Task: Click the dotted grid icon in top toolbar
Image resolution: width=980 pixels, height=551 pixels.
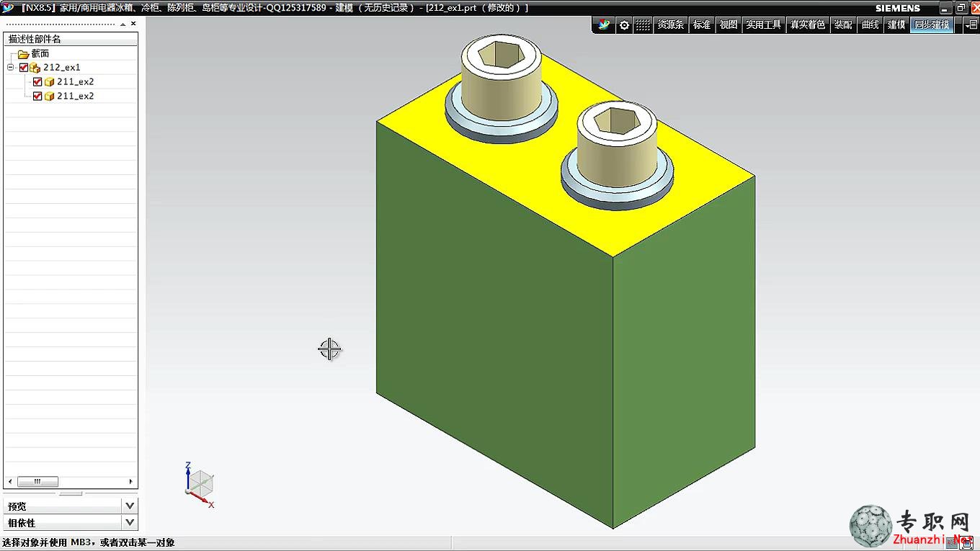Action: [x=642, y=25]
